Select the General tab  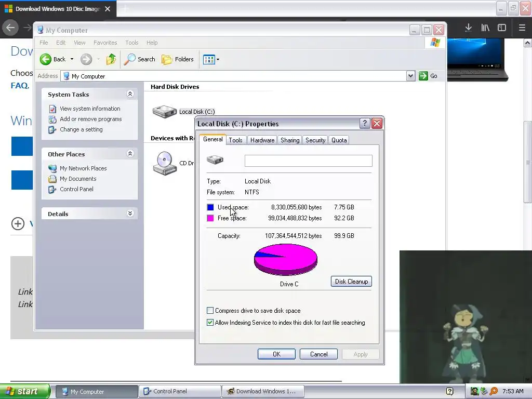tap(212, 139)
